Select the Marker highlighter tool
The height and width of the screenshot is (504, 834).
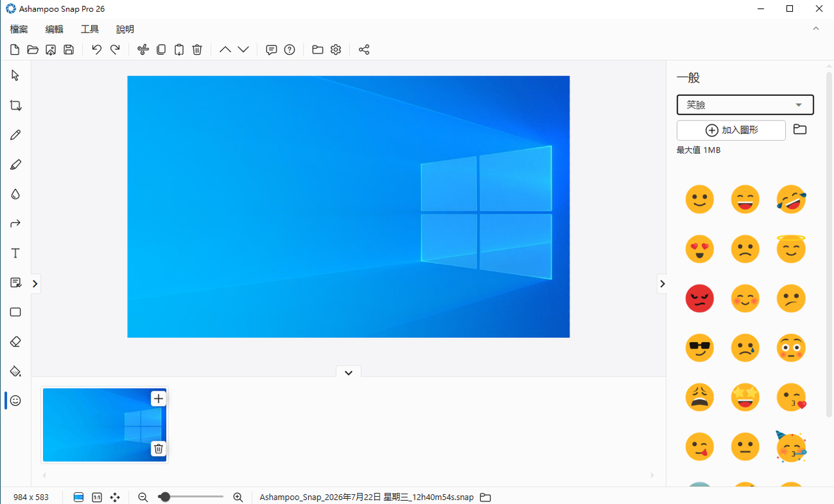[16, 165]
